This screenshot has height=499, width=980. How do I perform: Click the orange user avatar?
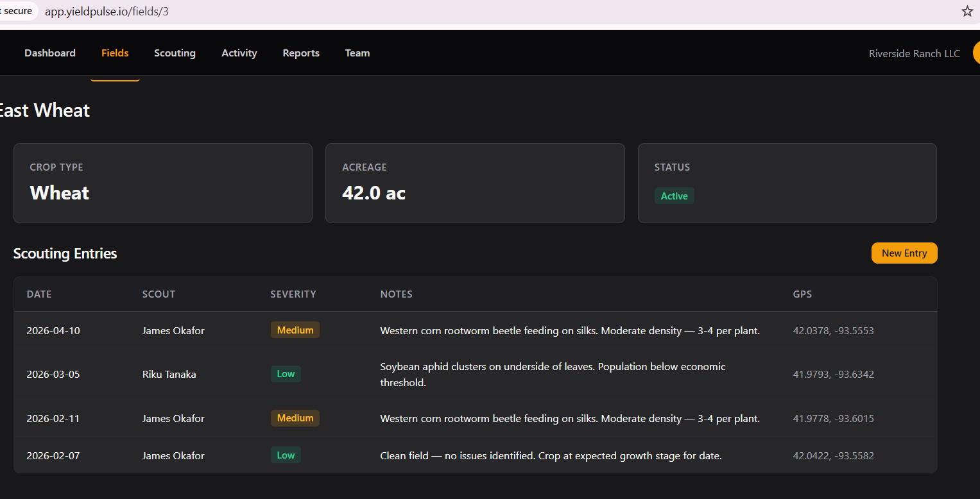(x=976, y=53)
